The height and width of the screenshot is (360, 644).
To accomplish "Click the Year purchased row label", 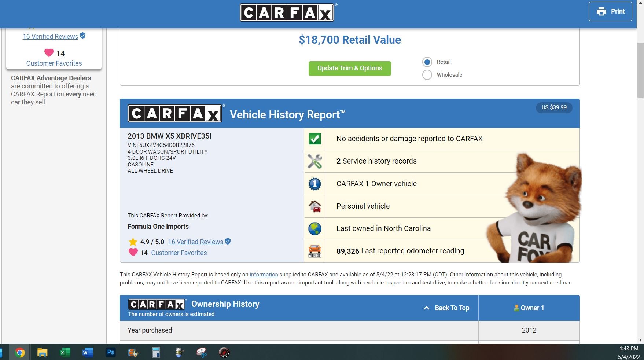I will pos(150,330).
